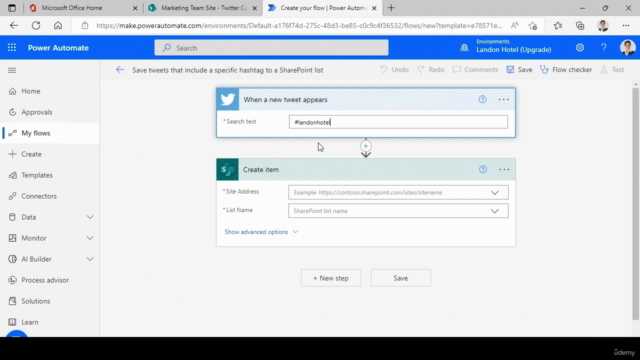
Task: Open the help question mark icon
Action: point(604,48)
